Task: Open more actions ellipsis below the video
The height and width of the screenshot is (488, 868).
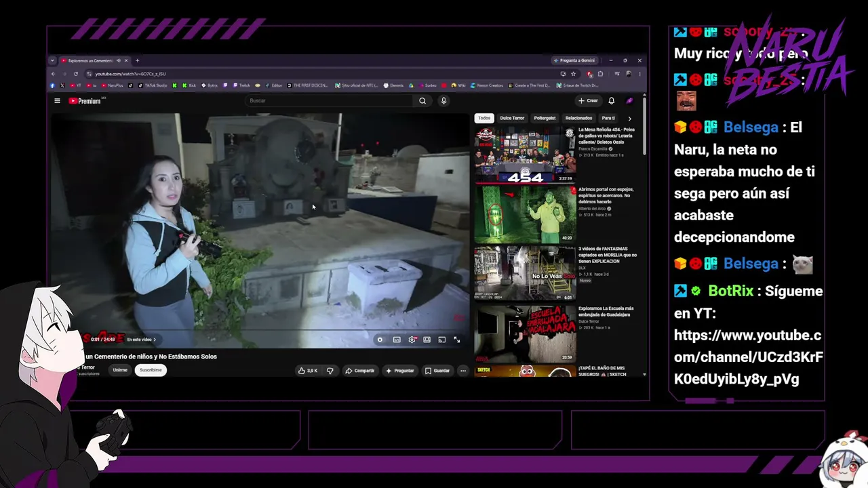Action: pyautogui.click(x=463, y=371)
